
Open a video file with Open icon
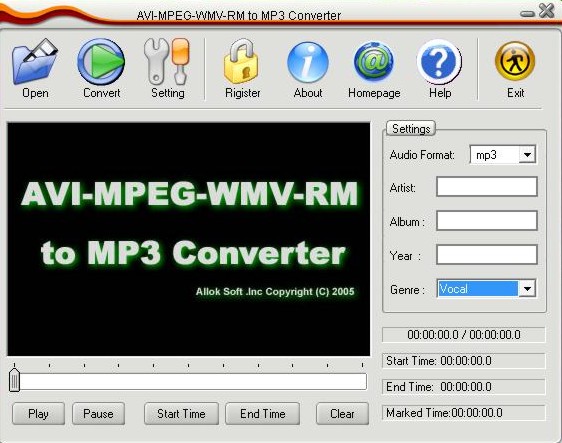pos(35,62)
